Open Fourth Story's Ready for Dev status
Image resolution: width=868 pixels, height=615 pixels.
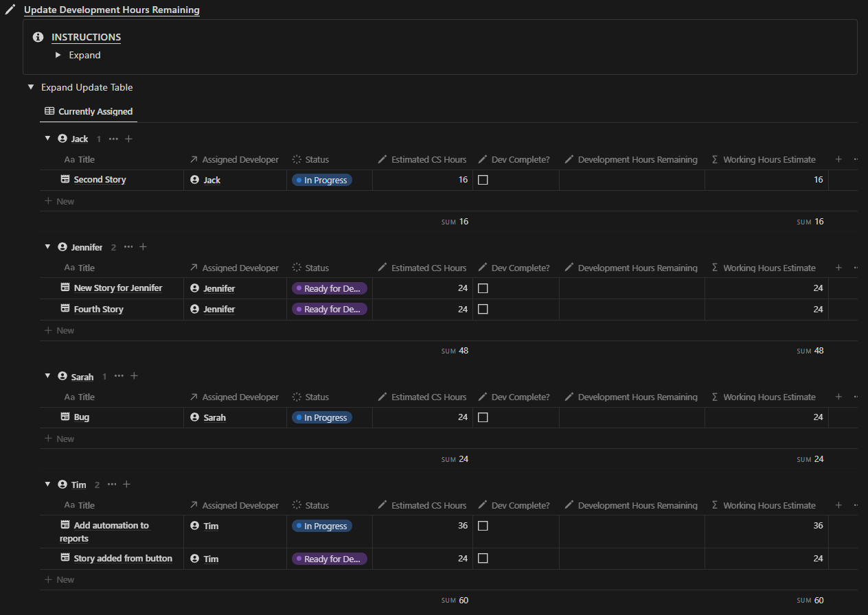[330, 309]
